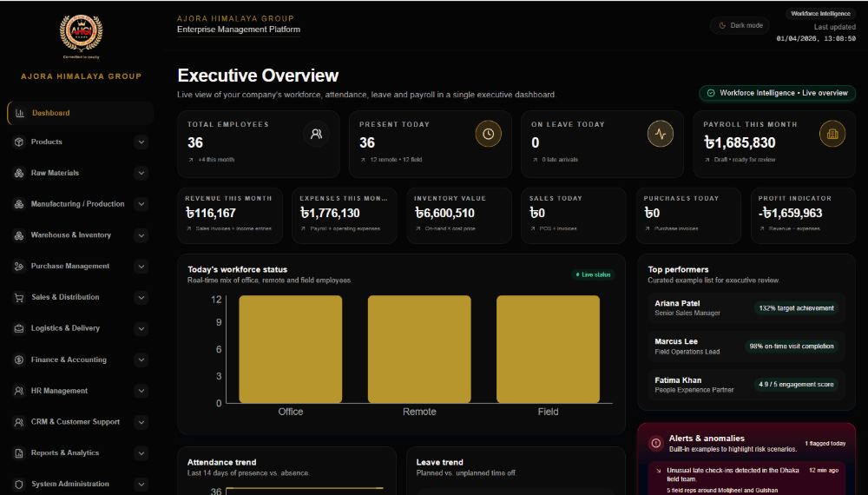Click the Remote bar in workforce chart
This screenshot has height=495, width=868.
click(419, 349)
